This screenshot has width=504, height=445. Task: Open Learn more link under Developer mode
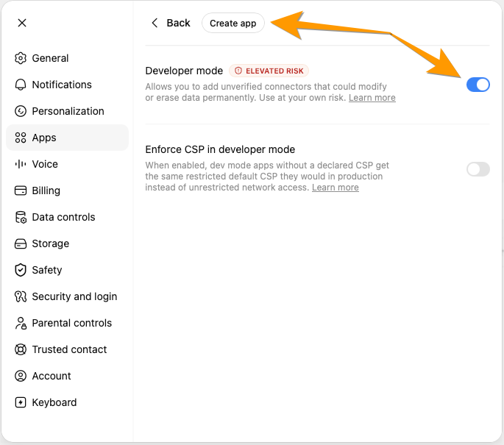[372, 98]
